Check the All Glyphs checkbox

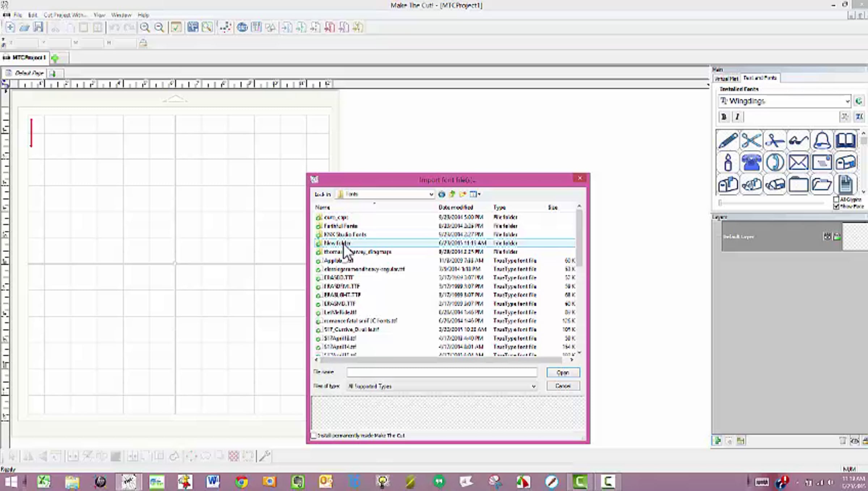[x=836, y=200]
